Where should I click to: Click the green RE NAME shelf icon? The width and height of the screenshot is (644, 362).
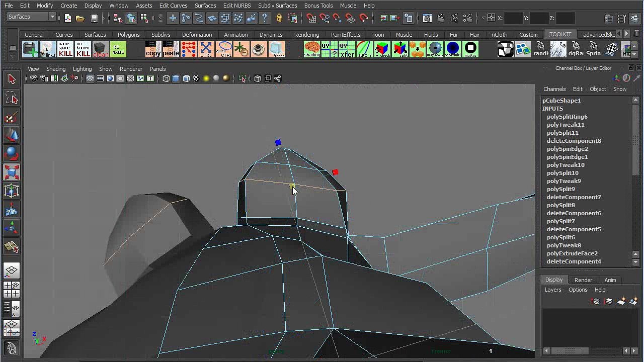[x=118, y=49]
